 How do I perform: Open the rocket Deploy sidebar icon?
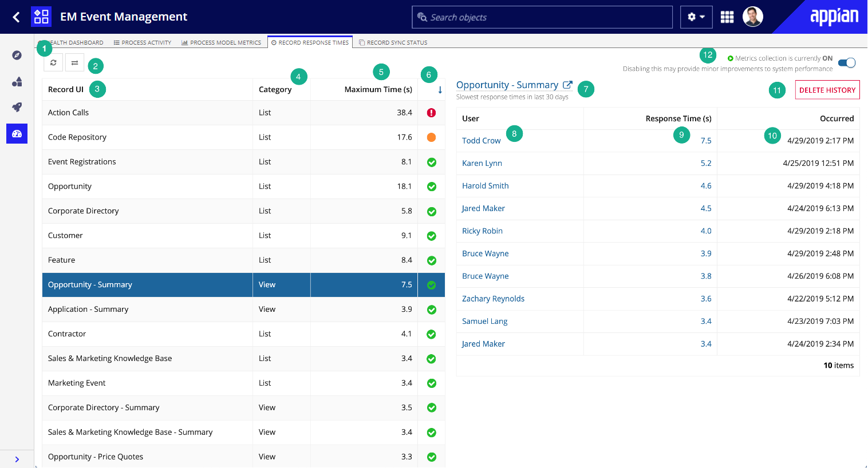(17, 107)
